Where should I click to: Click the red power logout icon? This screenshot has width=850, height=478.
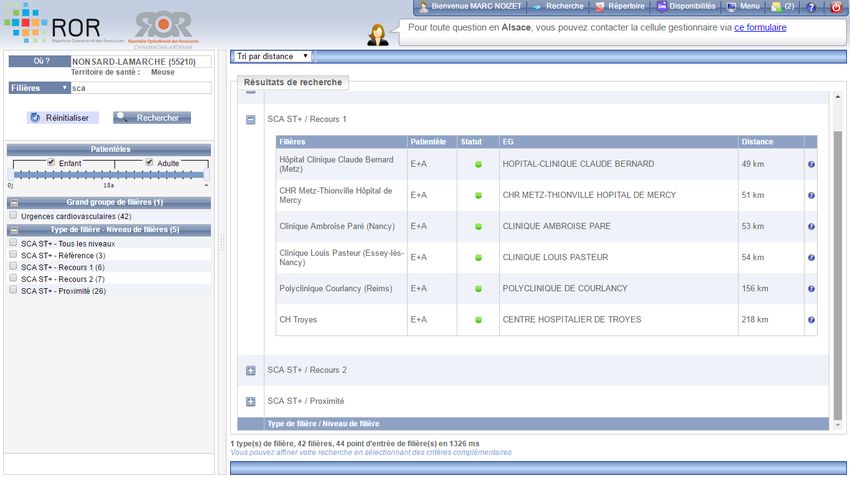point(837,7)
